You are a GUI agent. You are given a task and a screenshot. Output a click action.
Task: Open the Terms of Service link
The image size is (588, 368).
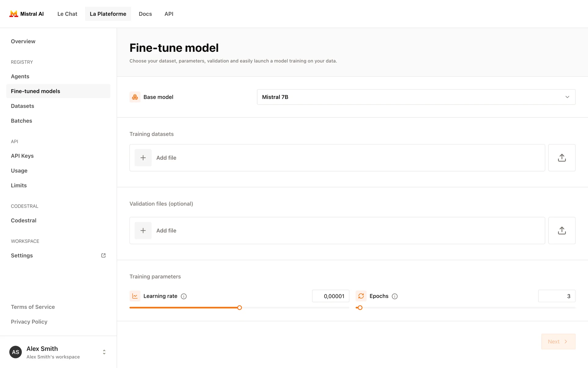[33, 307]
